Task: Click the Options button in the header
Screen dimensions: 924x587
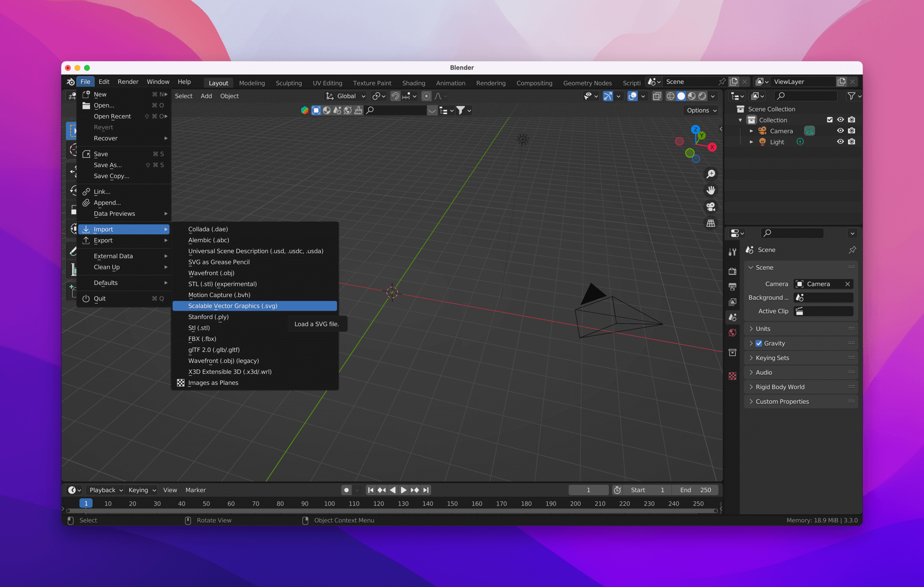Action: [701, 110]
